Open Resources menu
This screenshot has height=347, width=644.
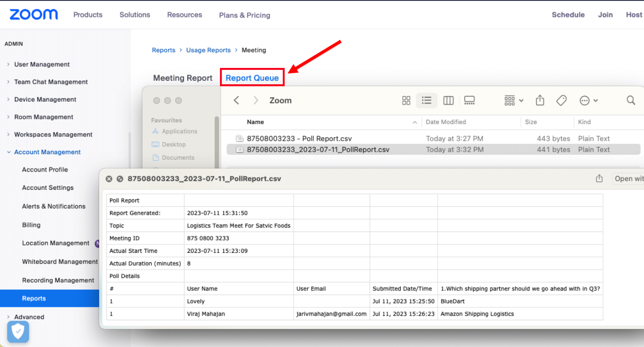[x=185, y=15]
